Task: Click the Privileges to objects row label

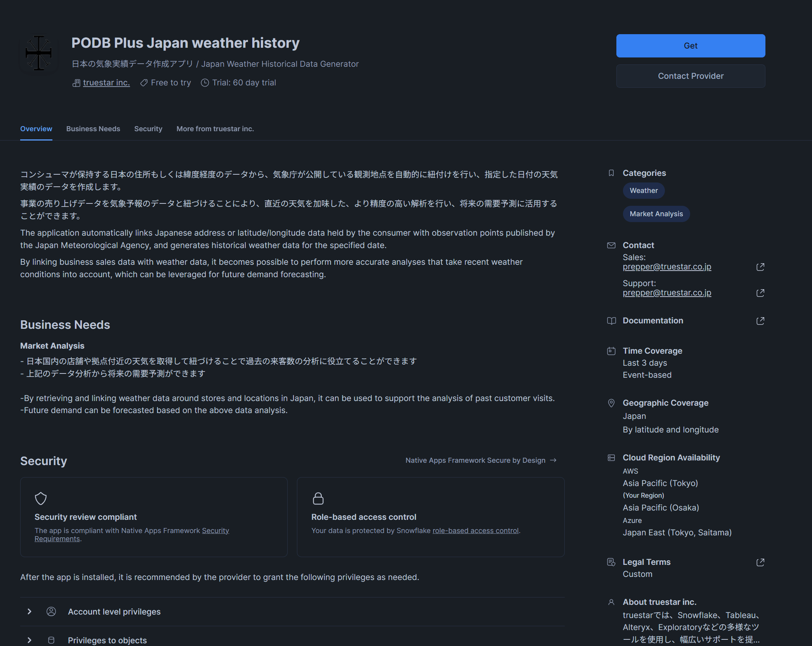Action: click(108, 641)
